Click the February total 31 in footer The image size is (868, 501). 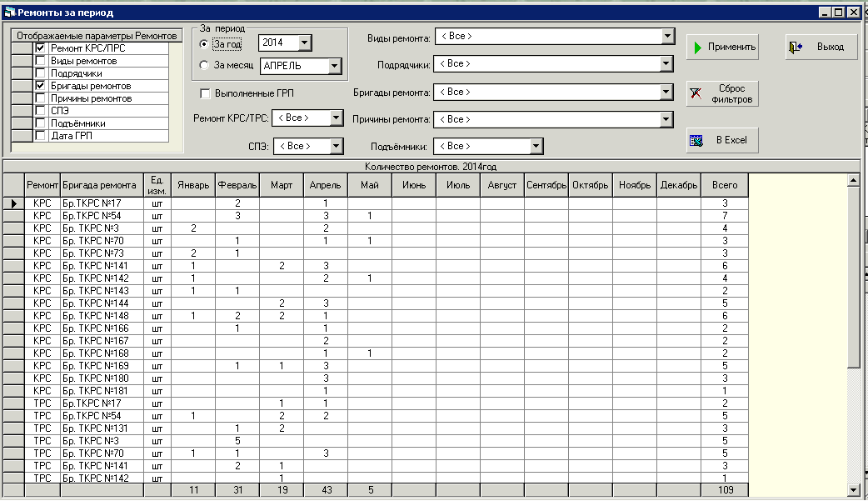237,490
